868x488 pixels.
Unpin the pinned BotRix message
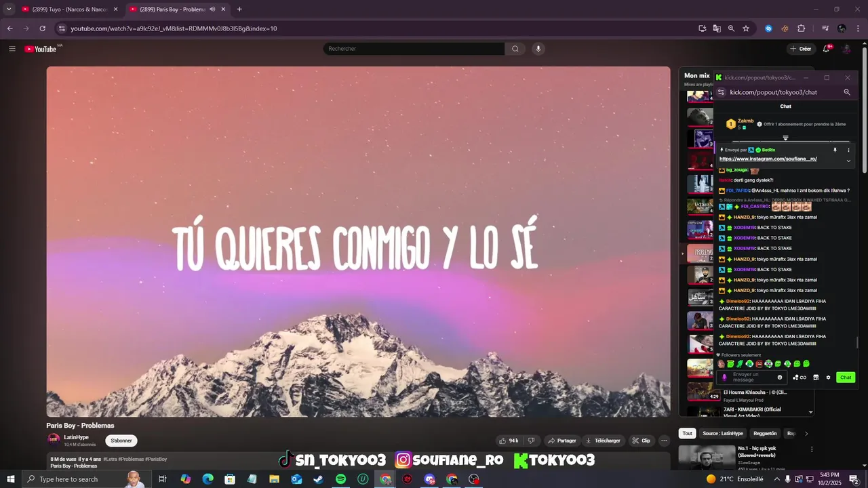(x=835, y=150)
